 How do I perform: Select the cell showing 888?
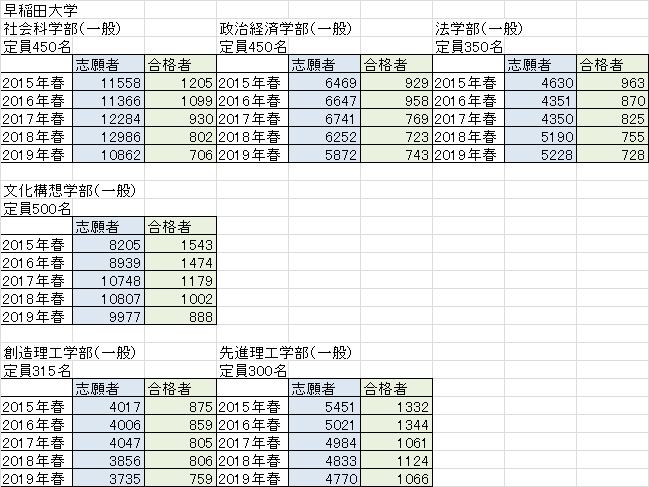180,317
